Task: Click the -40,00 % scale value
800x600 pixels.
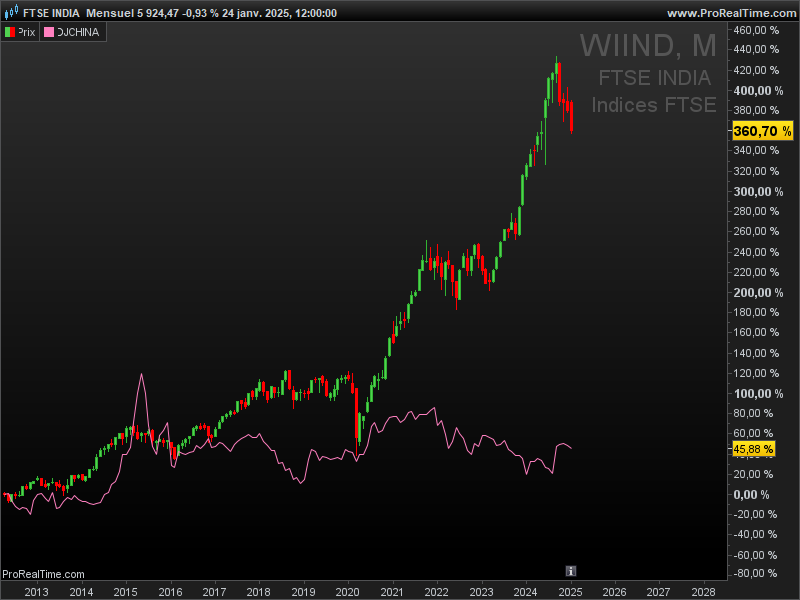Action: click(755, 535)
